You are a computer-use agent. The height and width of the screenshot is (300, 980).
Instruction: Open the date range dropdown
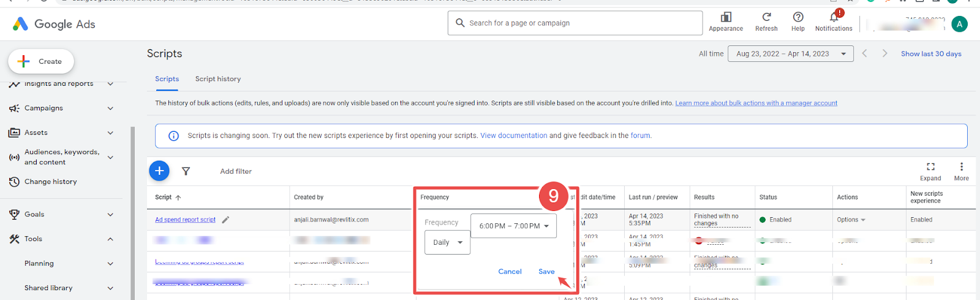pyautogui.click(x=792, y=54)
